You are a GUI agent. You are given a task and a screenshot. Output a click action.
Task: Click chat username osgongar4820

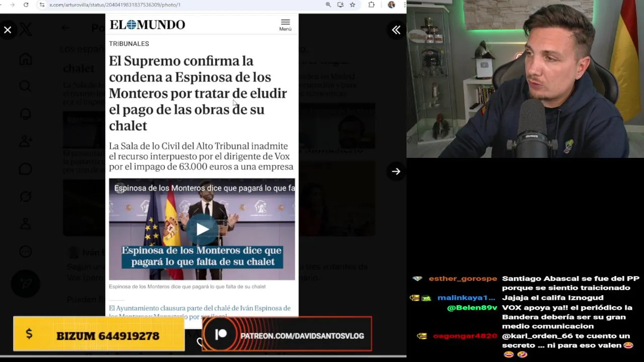coord(465,336)
